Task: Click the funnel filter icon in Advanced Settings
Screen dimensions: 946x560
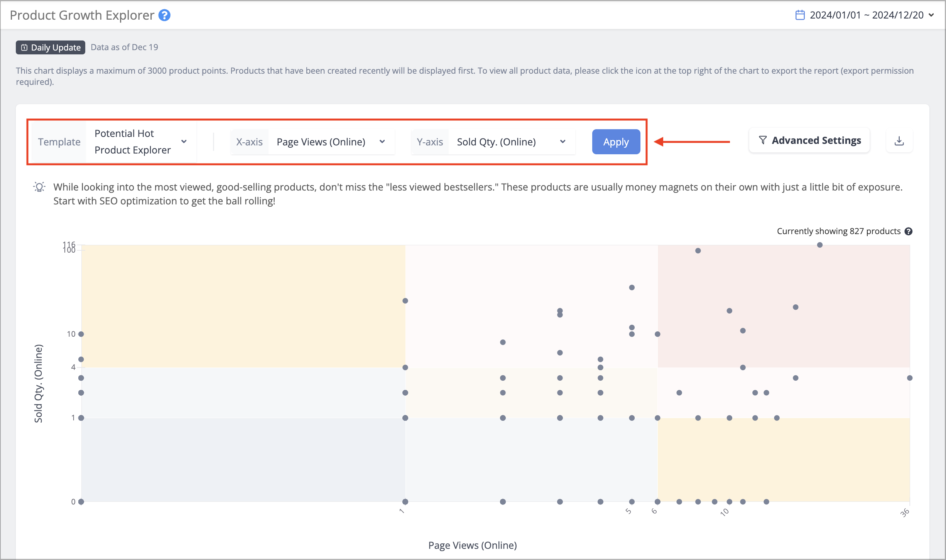Action: point(762,140)
